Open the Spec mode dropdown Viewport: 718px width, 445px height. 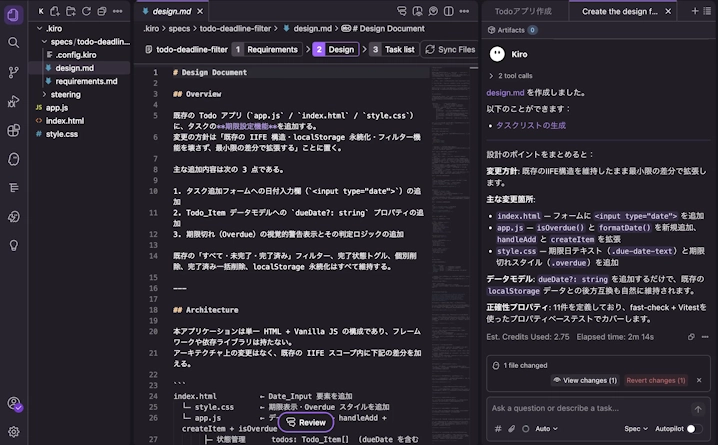pyautogui.click(x=636, y=429)
